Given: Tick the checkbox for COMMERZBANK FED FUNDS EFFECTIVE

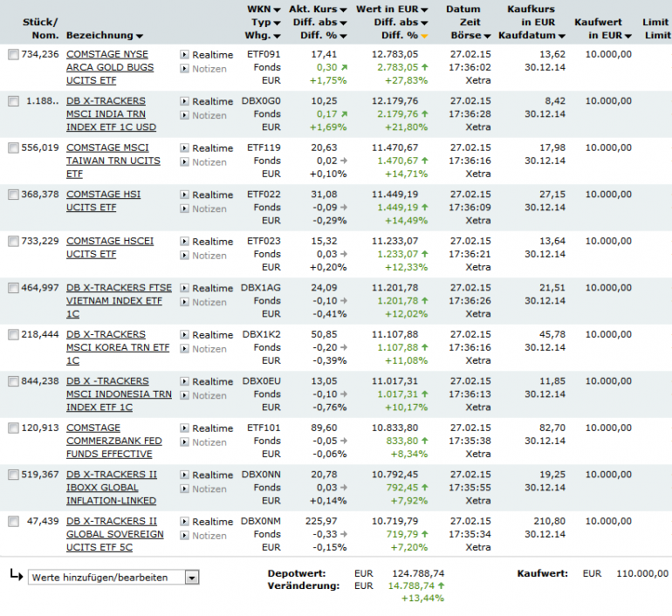Looking at the screenshot, I should [14, 428].
